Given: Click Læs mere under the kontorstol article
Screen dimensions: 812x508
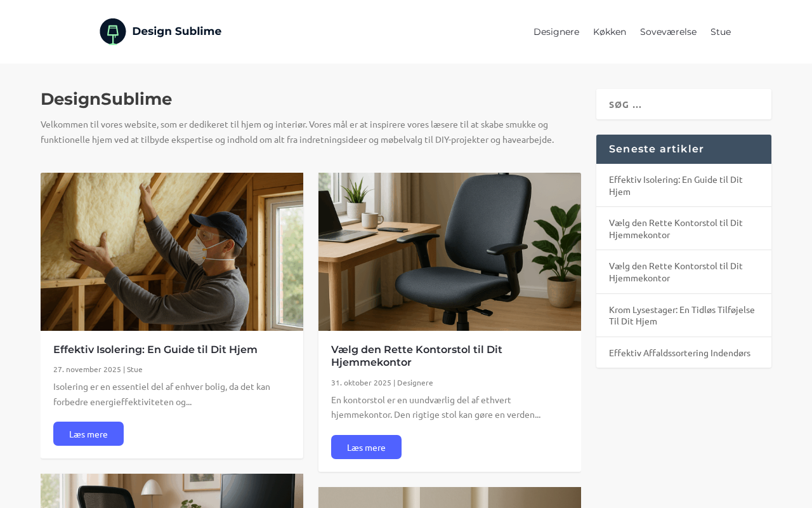Looking at the screenshot, I should pos(366,447).
